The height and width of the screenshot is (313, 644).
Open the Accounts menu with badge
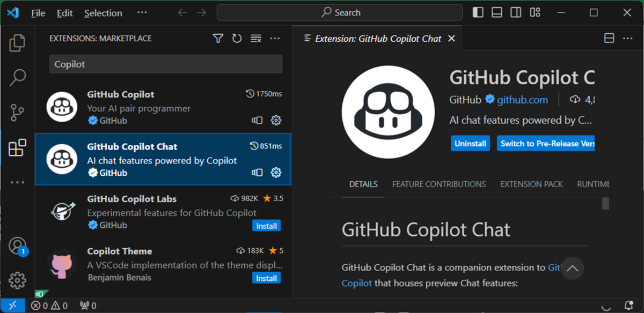[17, 246]
